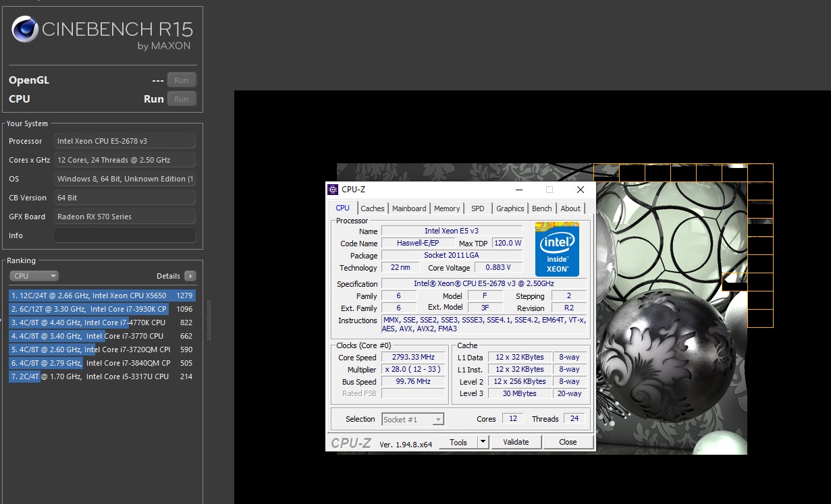
Task: Click the Technology value 22 nm
Action: pos(400,267)
